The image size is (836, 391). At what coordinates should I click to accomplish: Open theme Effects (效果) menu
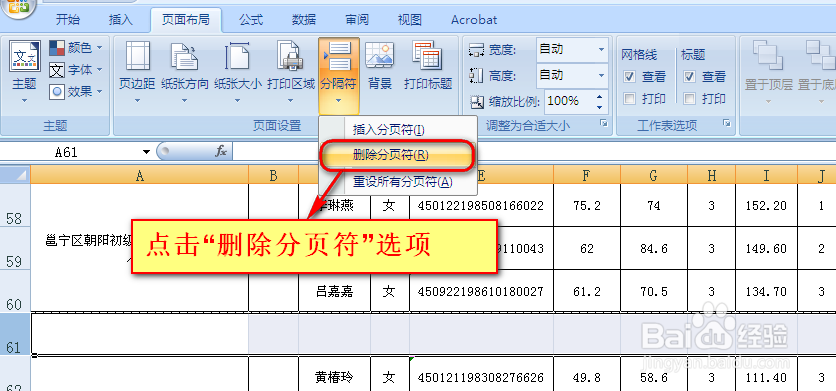coord(76,92)
